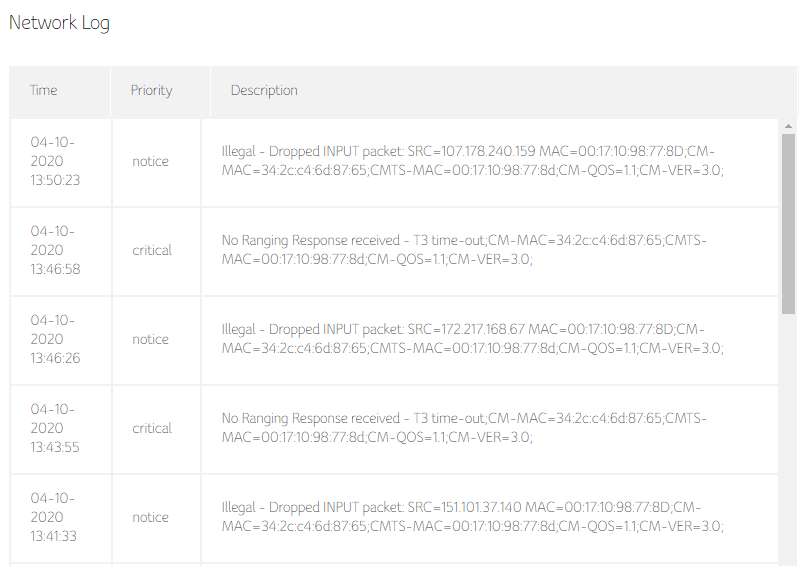Click the Network Log heading

click(x=60, y=23)
